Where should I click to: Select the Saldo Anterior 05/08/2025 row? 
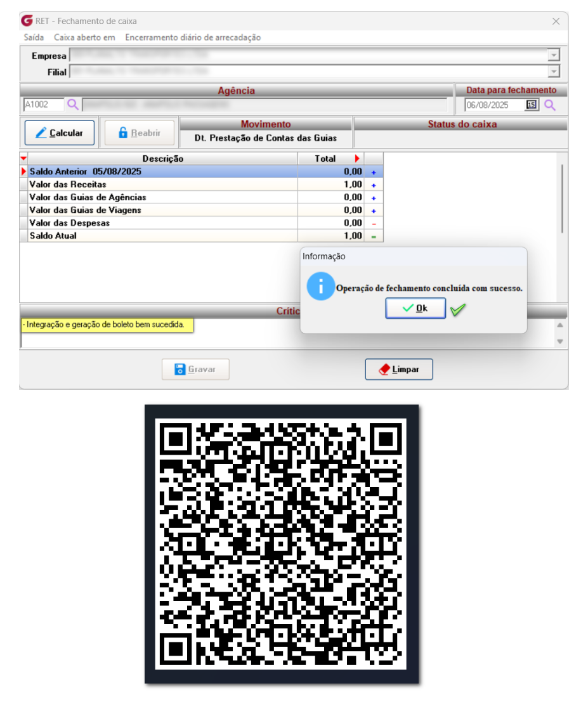click(x=201, y=171)
